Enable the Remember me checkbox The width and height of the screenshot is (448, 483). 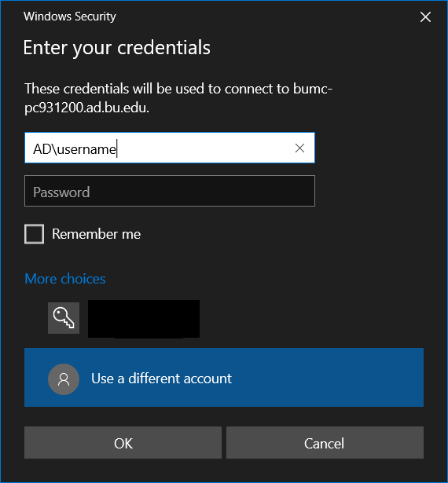35,234
